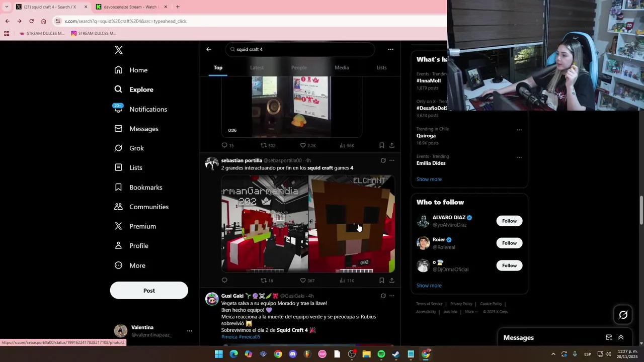This screenshot has width=644, height=362.
Task: Open options for the Quiroga trend
Action: [x=519, y=130]
